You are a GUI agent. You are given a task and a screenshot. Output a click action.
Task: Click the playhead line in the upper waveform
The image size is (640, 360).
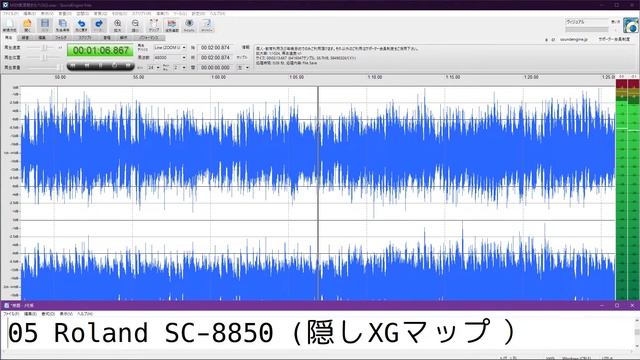[318, 153]
